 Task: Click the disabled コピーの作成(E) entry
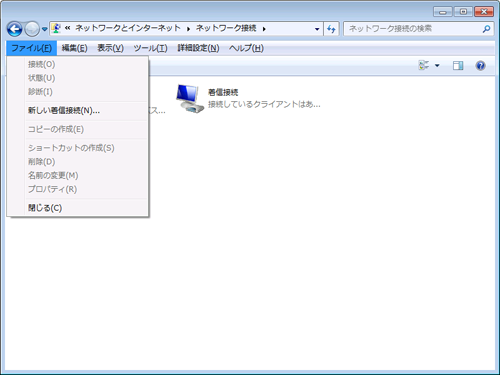pyautogui.click(x=78, y=129)
